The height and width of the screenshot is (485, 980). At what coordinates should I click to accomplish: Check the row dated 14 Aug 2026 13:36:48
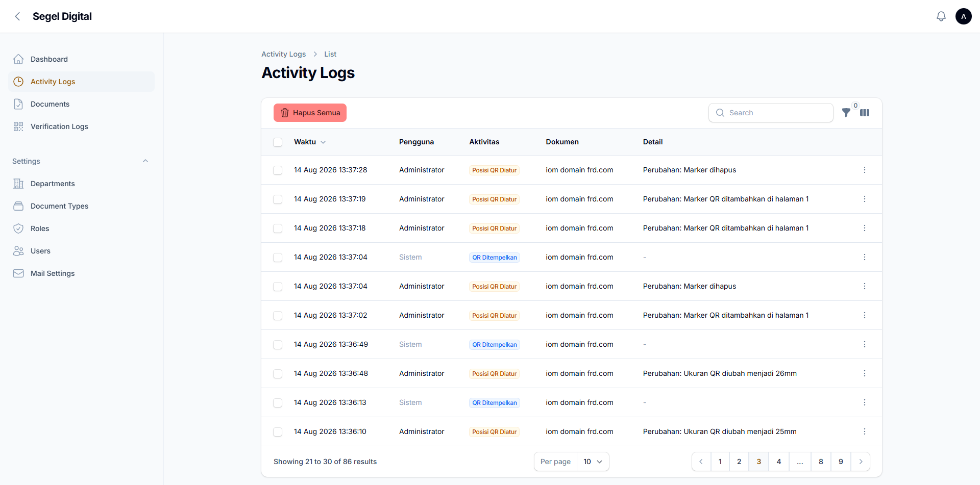point(278,374)
